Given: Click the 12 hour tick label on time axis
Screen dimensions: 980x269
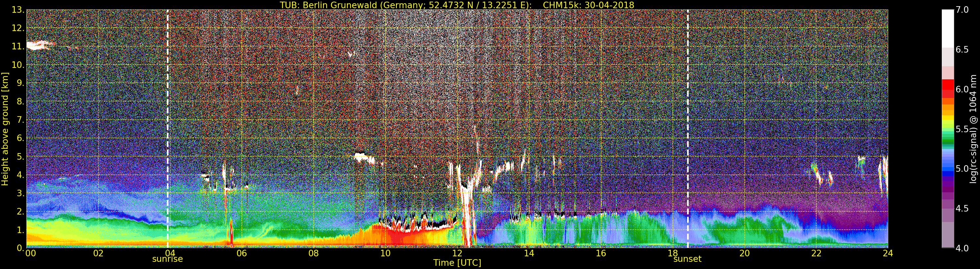Looking at the screenshot, I should [x=457, y=253].
